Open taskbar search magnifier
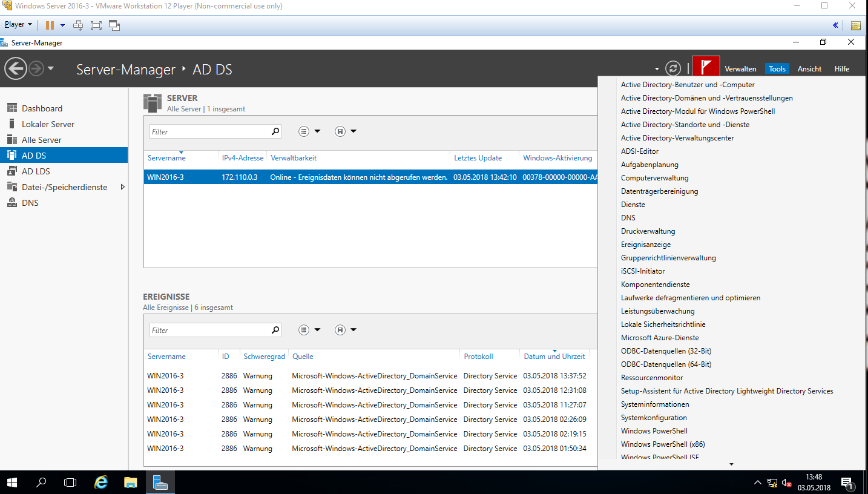 coord(41,482)
